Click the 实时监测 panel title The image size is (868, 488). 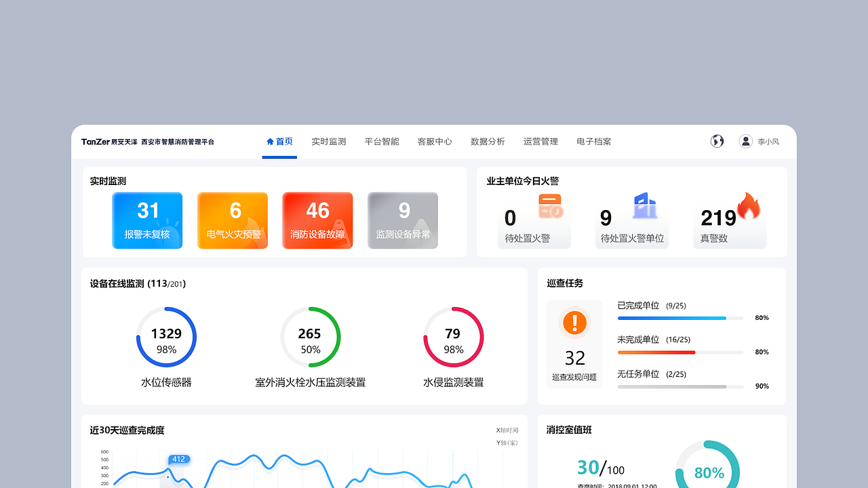[x=108, y=181]
